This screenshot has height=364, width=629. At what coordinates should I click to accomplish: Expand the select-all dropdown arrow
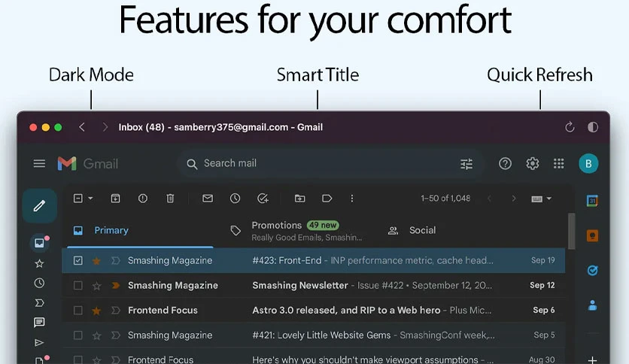tap(90, 199)
